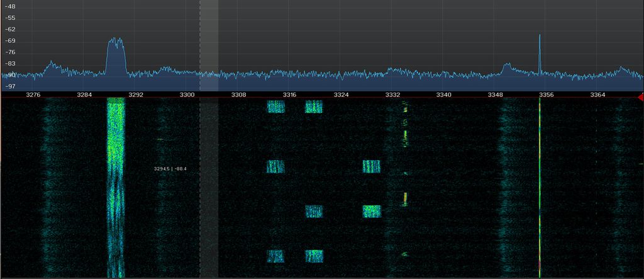Click the red triangle marker at right edge
Screen dimensions: 644x279
[x=640, y=97]
